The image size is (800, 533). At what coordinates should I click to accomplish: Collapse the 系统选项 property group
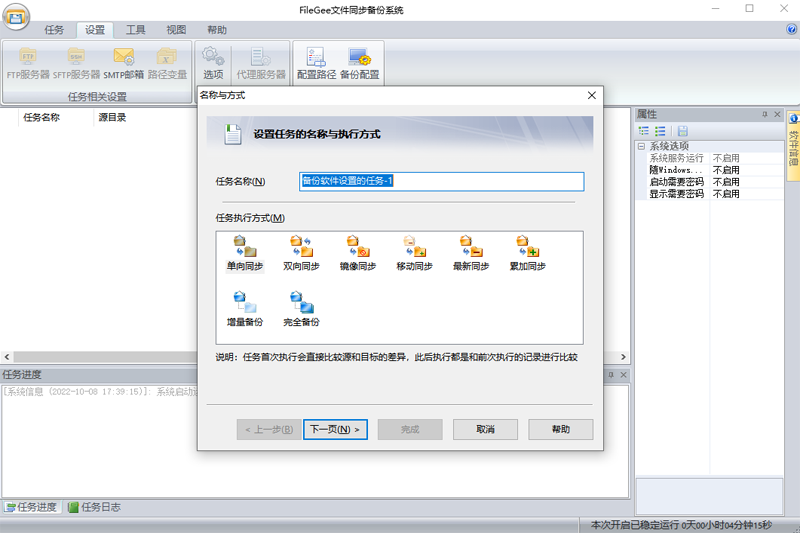click(x=641, y=147)
